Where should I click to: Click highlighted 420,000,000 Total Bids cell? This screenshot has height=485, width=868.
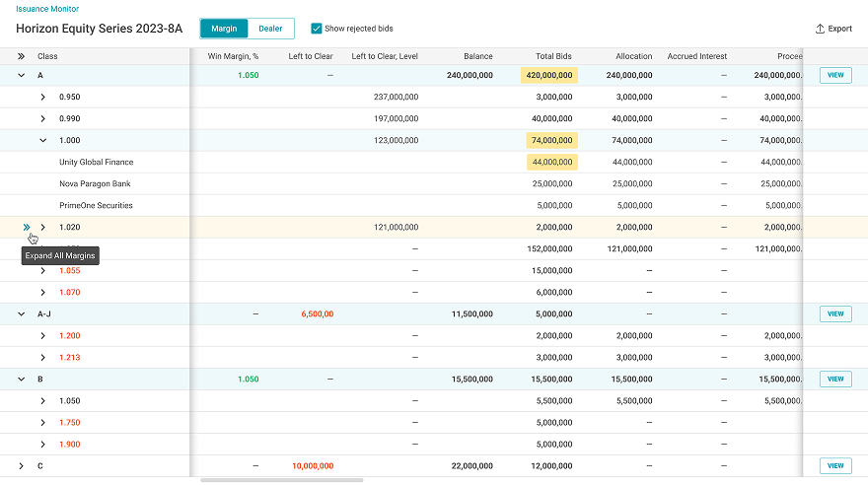tap(549, 75)
